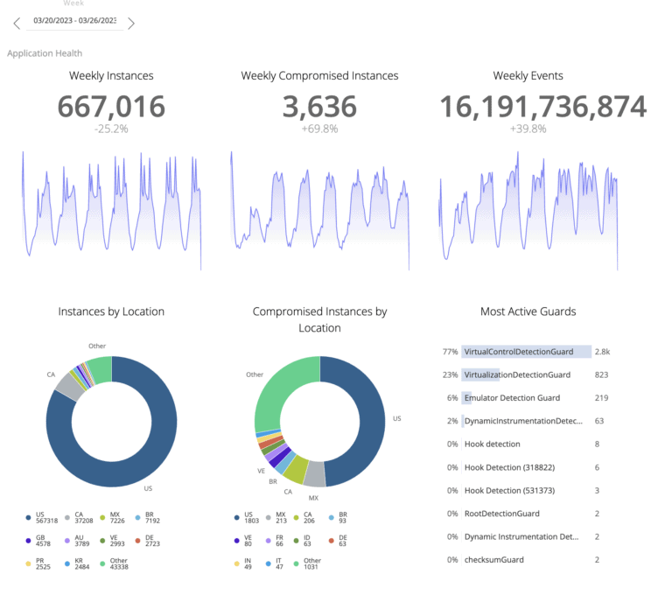Toggle AU 3789 legend entry
672x616 pixels.
pyautogui.click(x=77, y=541)
